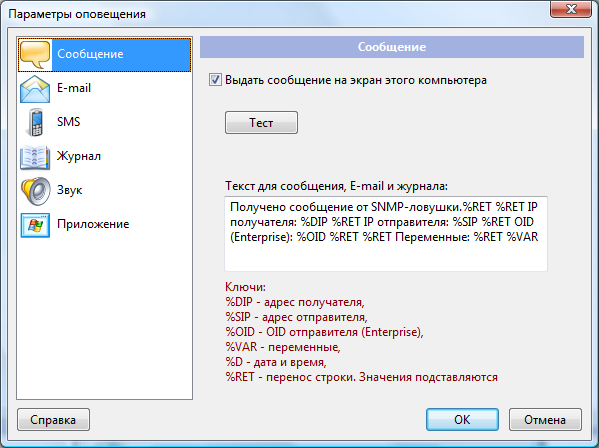
Task: Click inside the message text template field
Action: [386, 234]
